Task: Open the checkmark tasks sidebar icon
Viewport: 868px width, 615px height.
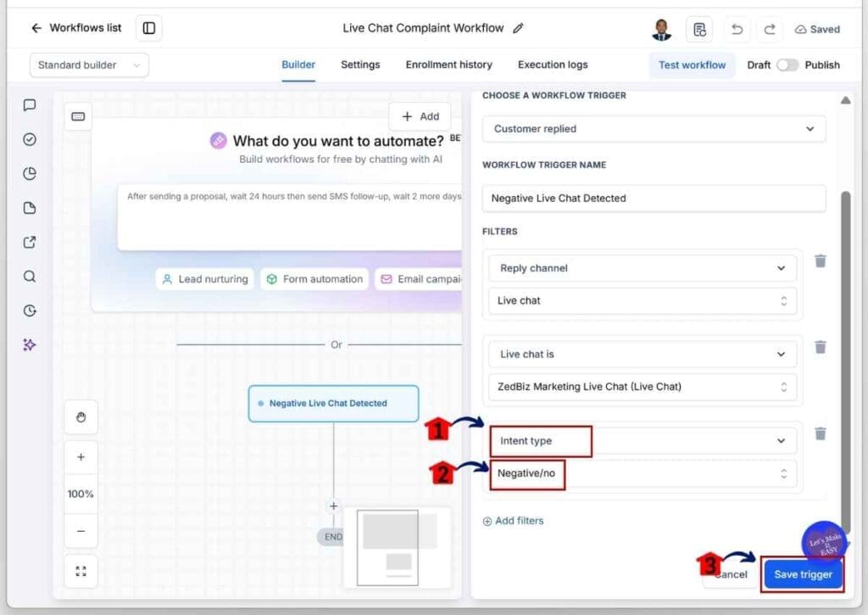Action: (x=30, y=140)
